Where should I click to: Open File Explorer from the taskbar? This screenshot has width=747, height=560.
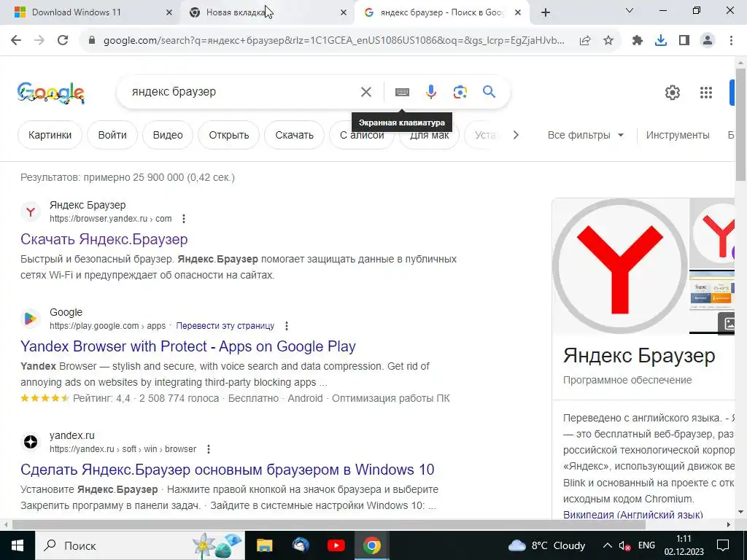[264, 545]
